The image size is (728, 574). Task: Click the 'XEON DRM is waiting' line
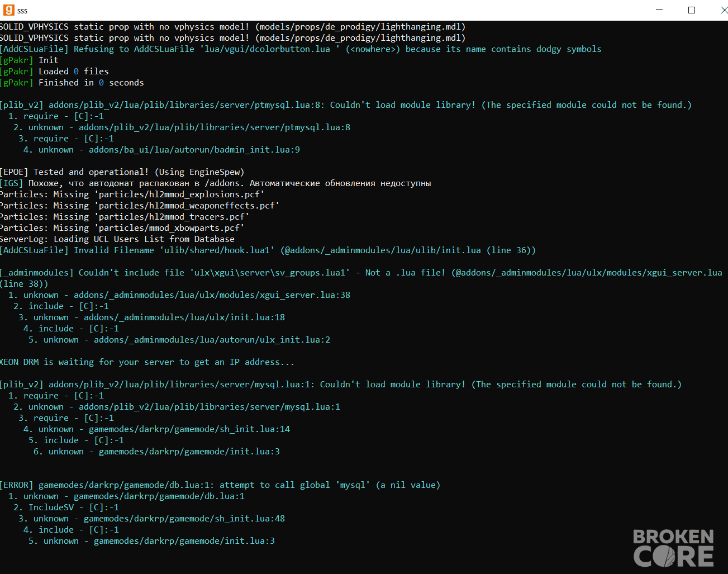(147, 362)
